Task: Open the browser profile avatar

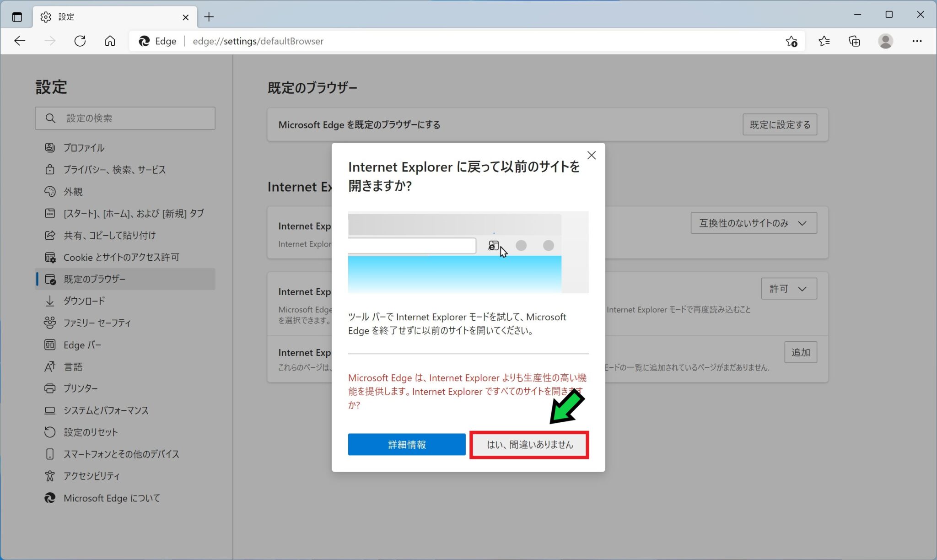Action: click(886, 41)
